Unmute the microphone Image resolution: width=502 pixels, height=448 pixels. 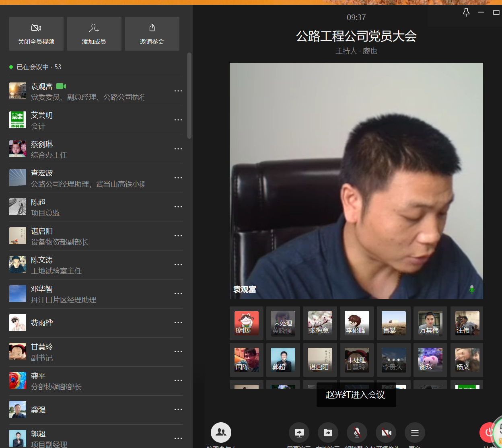pyautogui.click(x=357, y=433)
